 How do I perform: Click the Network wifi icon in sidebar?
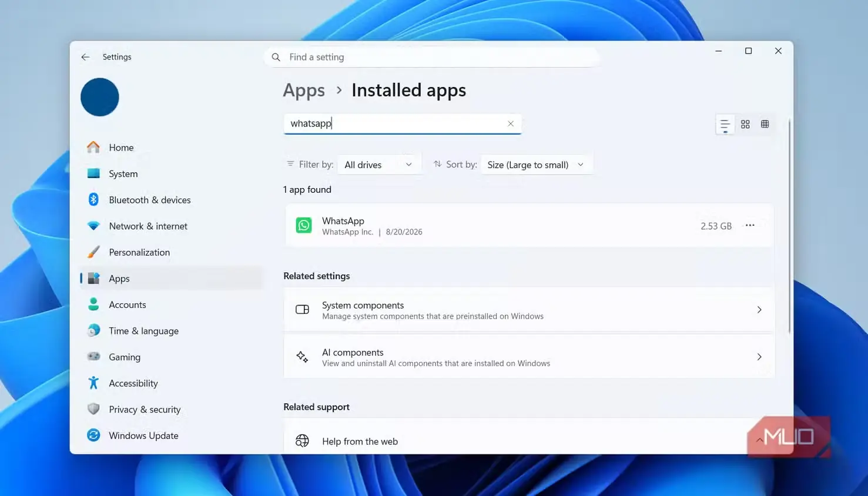coord(93,226)
